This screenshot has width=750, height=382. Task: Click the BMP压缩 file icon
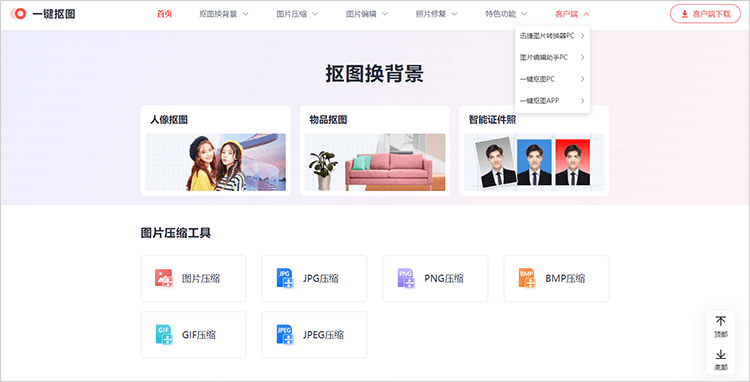coord(527,278)
